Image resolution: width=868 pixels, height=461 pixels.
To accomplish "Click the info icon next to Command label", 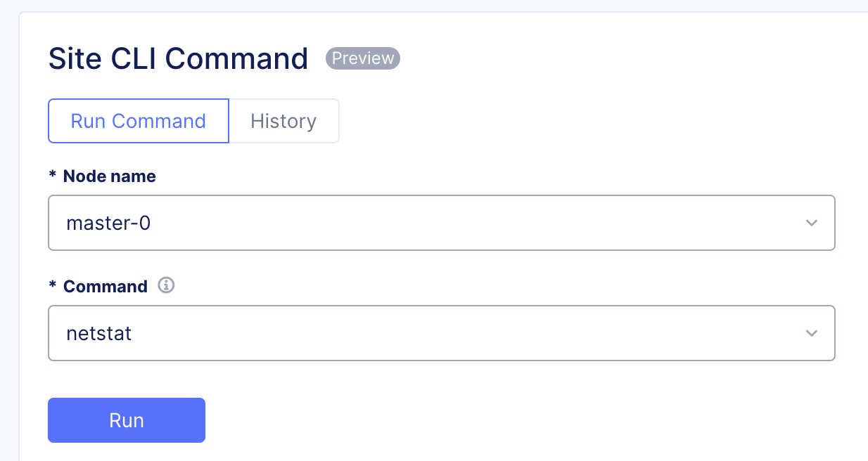I will point(166,285).
